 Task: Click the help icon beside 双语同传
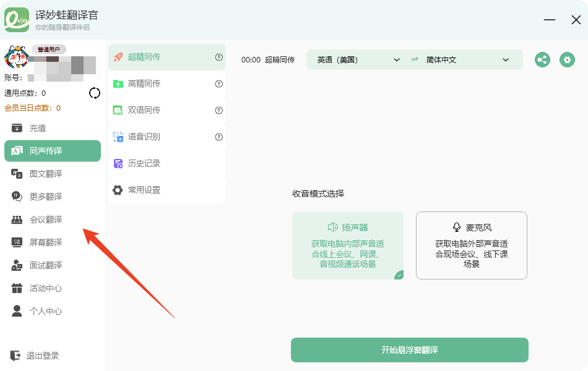point(218,111)
